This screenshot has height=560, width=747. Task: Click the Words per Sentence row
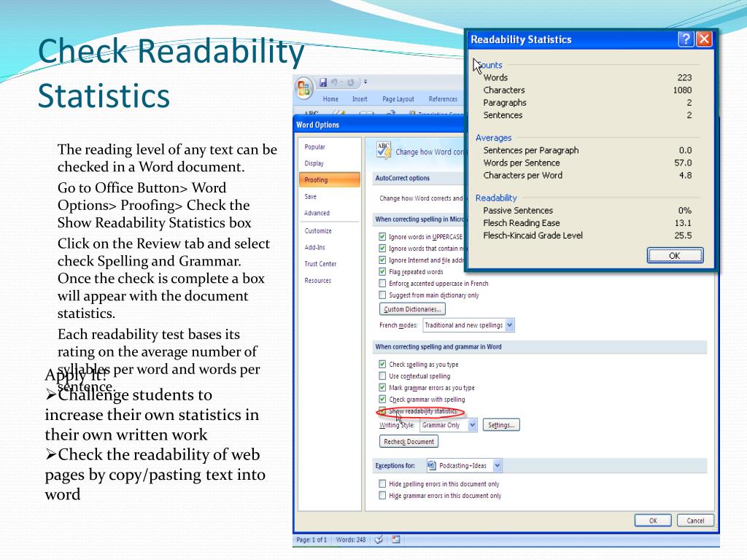(x=587, y=163)
